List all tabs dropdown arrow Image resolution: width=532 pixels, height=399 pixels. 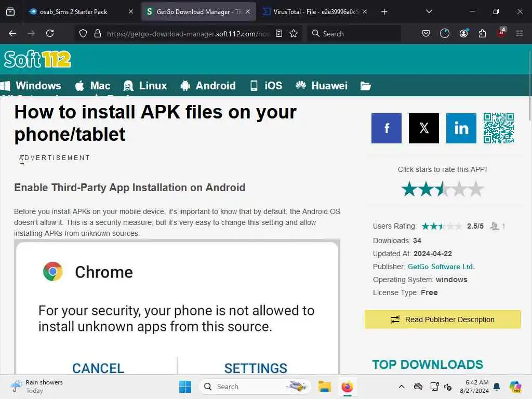[x=429, y=11]
